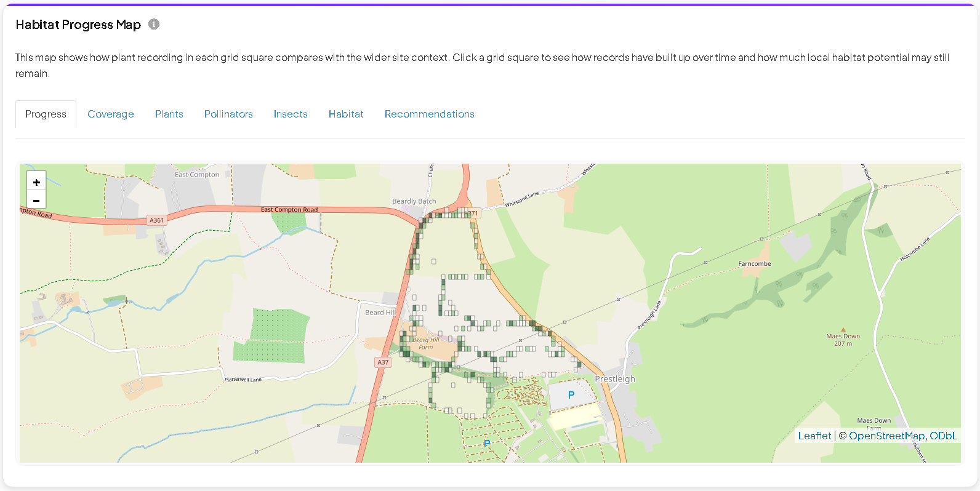Click the blue parking P icon near Prestleigh

(x=571, y=395)
